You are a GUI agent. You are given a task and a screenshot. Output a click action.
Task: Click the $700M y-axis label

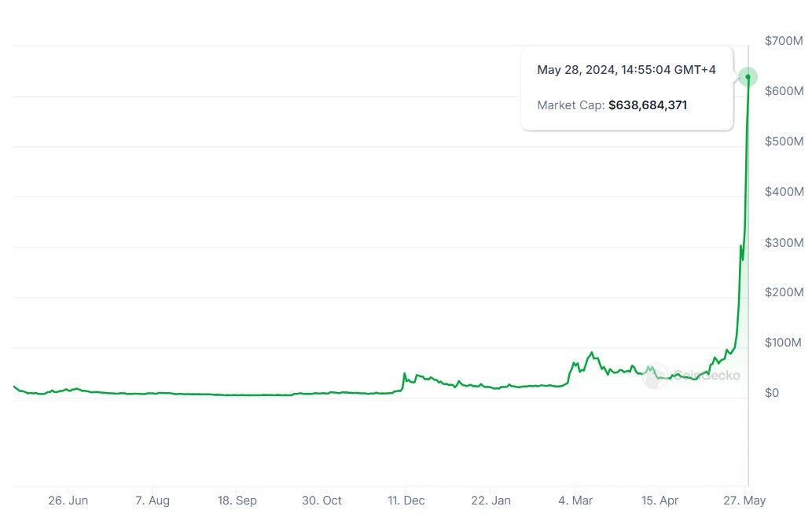(x=784, y=40)
